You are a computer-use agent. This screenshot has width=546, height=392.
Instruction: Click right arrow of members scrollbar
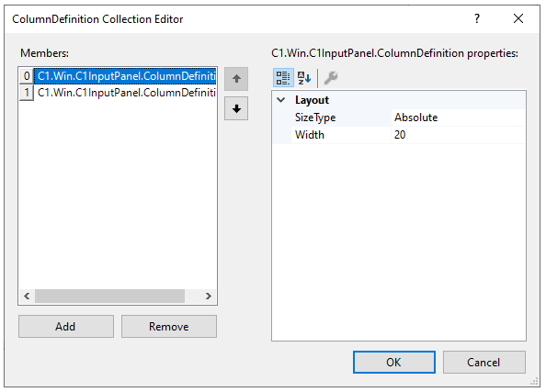(x=209, y=296)
